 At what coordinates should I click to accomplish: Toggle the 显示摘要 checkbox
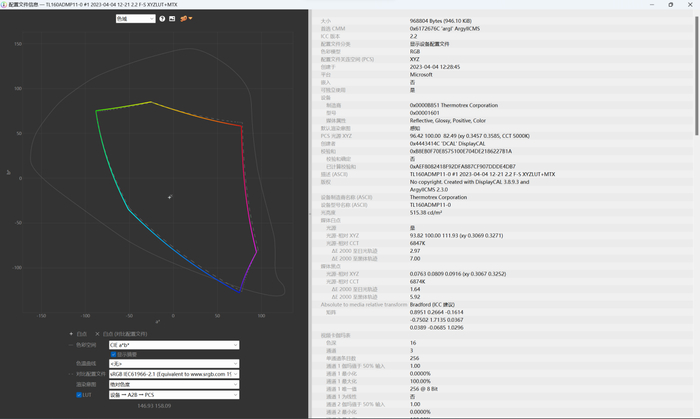(x=113, y=353)
